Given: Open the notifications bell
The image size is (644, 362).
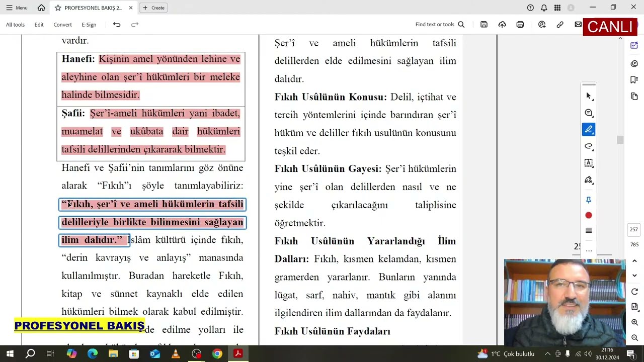Looking at the screenshot, I should click(544, 8).
